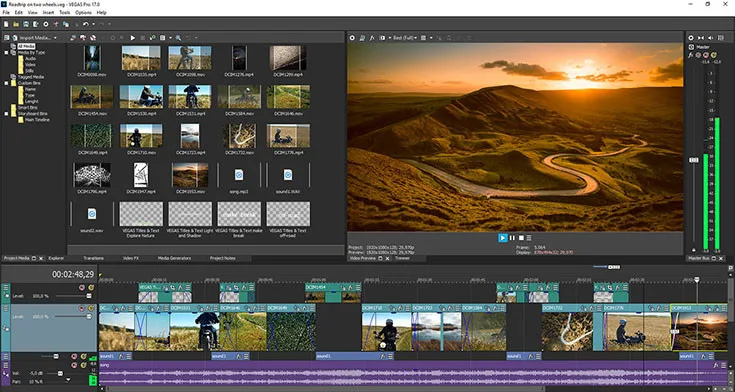Image resolution: width=735 pixels, height=392 pixels.
Task: Start preview with Project Media play button
Action: [133, 38]
